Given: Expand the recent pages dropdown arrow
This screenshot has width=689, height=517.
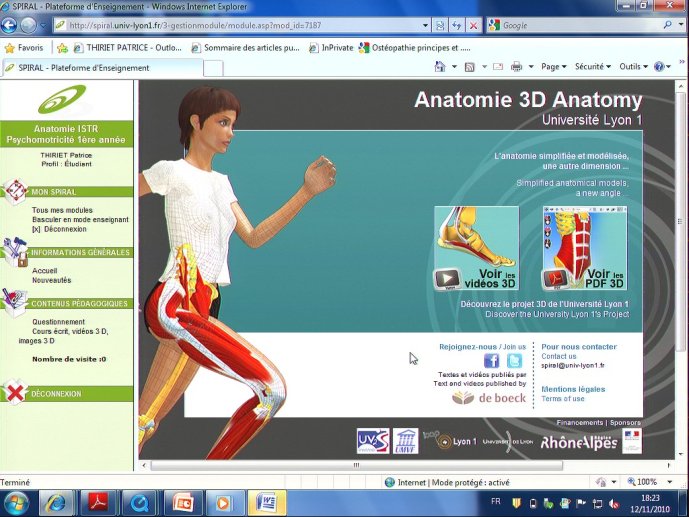Looking at the screenshot, I should click(43, 25).
